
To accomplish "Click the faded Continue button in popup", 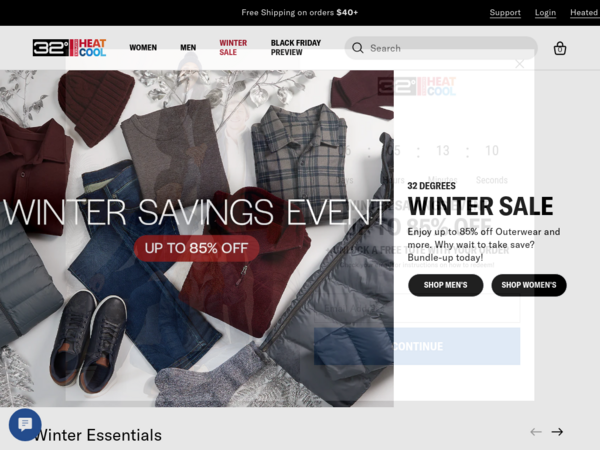I will 417,346.
